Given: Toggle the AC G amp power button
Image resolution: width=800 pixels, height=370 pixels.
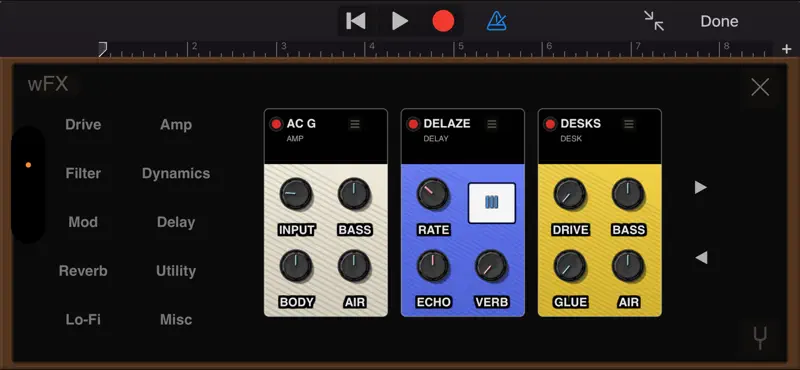Looking at the screenshot, I should tap(276, 124).
